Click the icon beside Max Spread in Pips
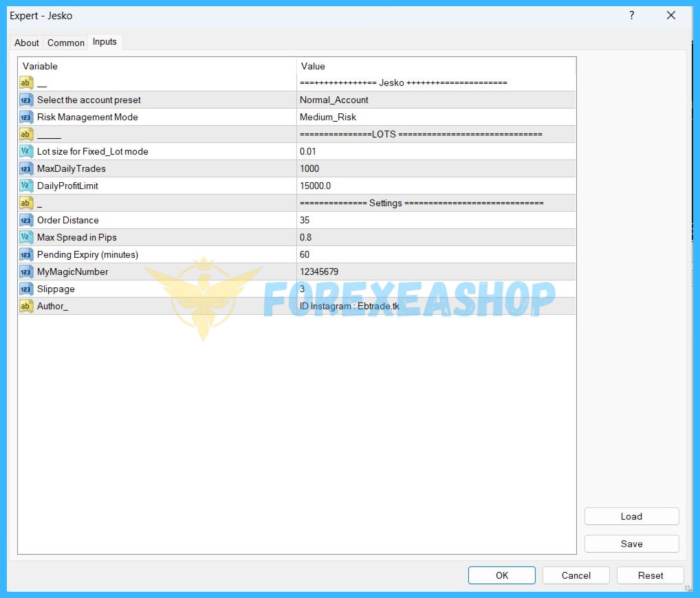The width and height of the screenshot is (700, 598). [26, 237]
